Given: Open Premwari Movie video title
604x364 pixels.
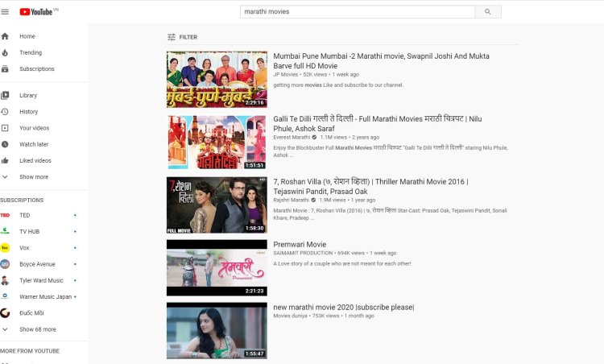Looking at the screenshot, I should coord(300,244).
